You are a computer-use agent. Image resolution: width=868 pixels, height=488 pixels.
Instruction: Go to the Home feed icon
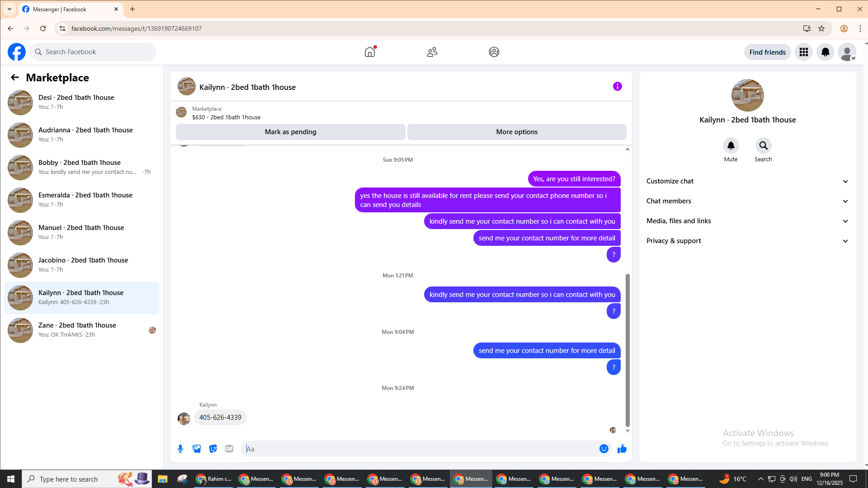point(370,52)
